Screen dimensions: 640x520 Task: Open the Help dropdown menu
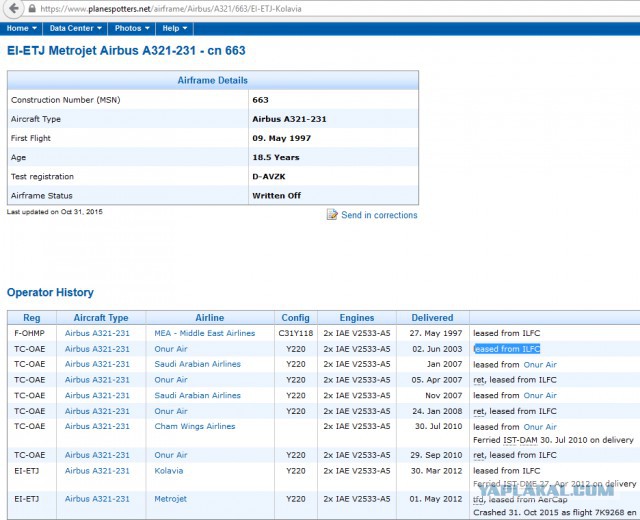click(x=174, y=28)
